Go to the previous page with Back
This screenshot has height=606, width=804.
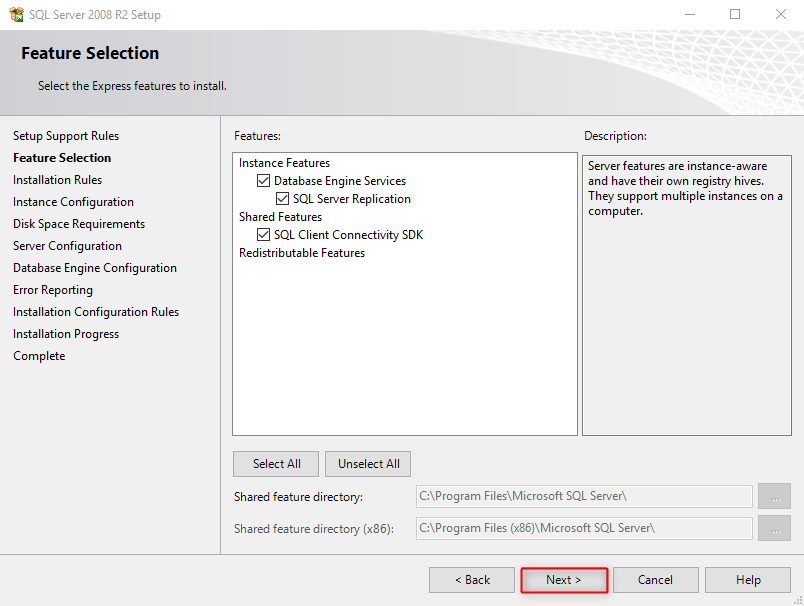[472, 580]
